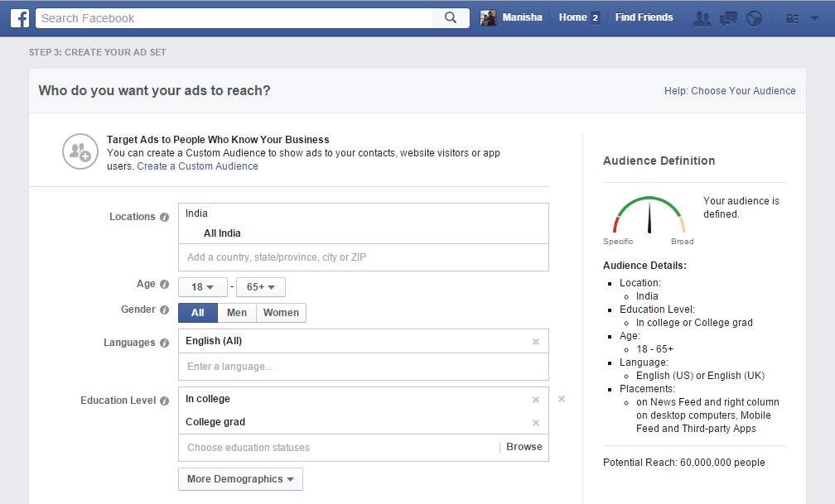
Task: Open the messages icon
Action: click(x=728, y=18)
